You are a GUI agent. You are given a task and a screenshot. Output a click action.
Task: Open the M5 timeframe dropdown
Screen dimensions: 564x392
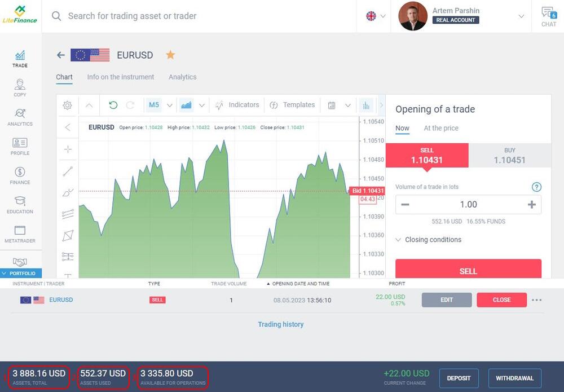click(x=160, y=105)
